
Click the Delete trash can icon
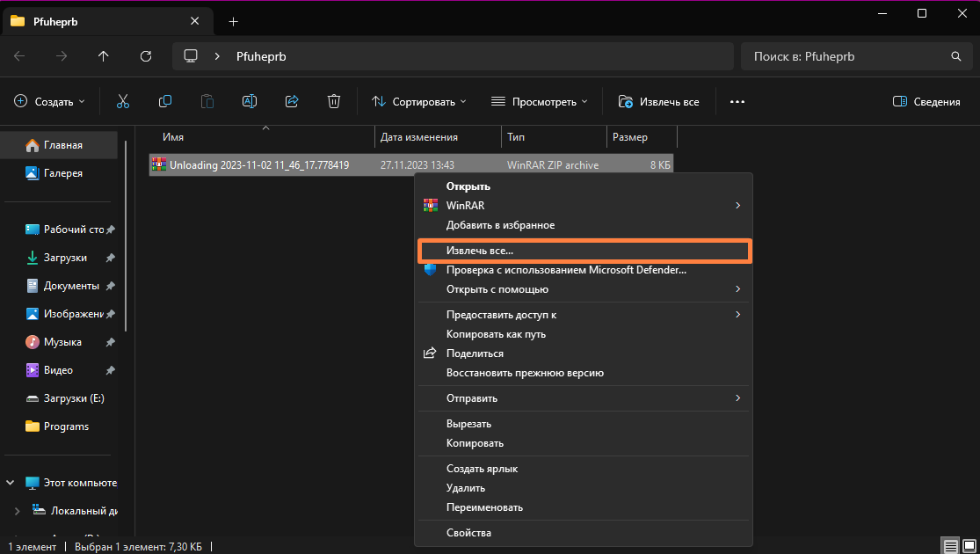334,101
